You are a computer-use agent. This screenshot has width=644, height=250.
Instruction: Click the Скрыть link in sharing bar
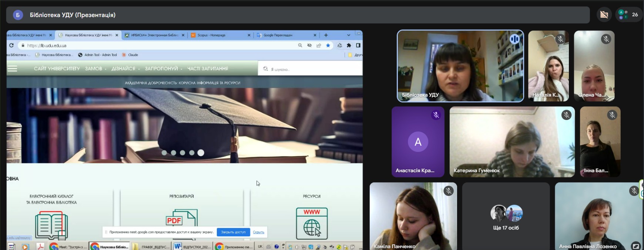click(x=258, y=232)
